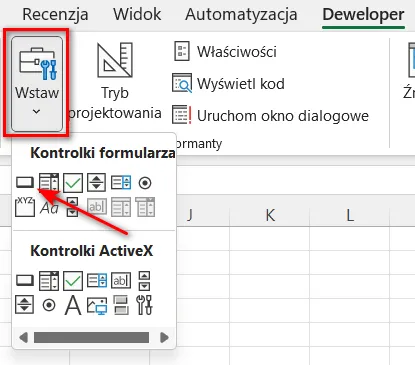The height and width of the screenshot is (365, 415).
Task: Open Właściwości control properties
Action: tap(225, 52)
